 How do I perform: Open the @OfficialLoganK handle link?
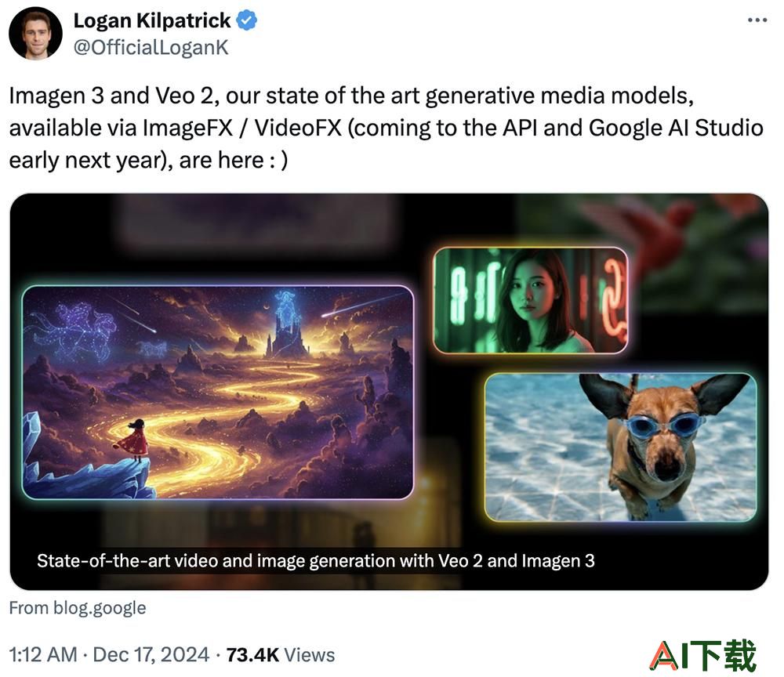click(151, 48)
